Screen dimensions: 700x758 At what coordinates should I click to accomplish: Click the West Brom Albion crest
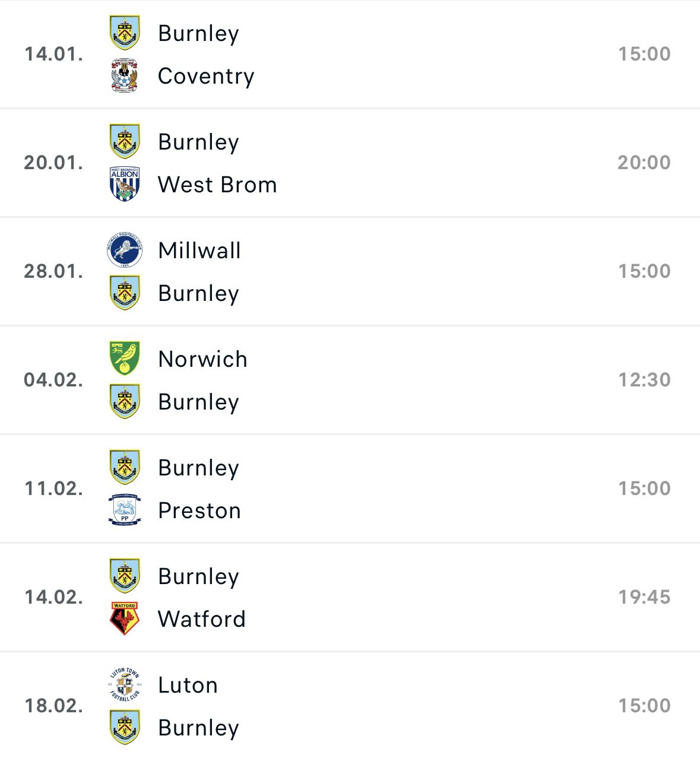click(x=125, y=184)
